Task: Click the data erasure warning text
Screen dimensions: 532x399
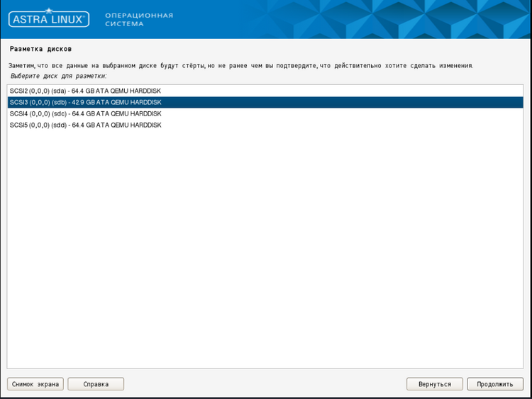Action: click(x=241, y=65)
